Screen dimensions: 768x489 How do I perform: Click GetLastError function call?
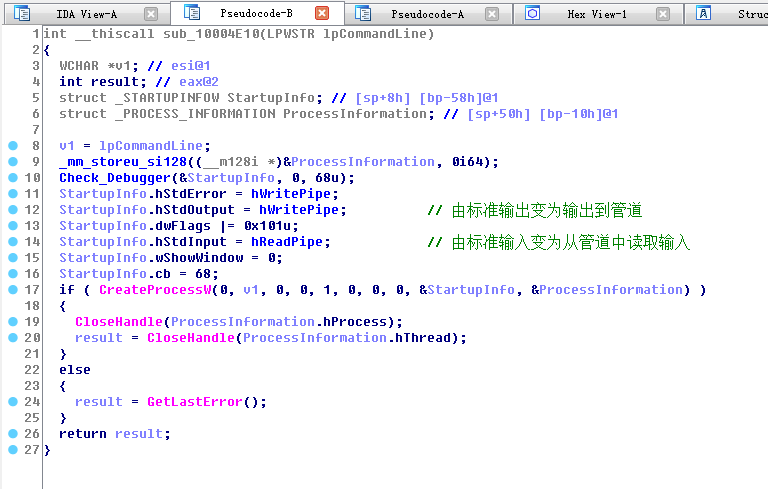pyautogui.click(x=195, y=402)
